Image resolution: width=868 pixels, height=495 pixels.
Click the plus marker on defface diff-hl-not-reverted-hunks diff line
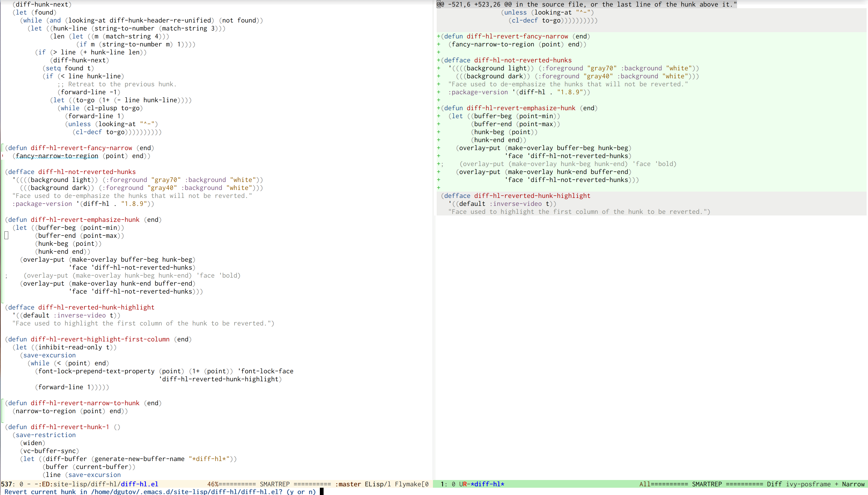tap(438, 60)
